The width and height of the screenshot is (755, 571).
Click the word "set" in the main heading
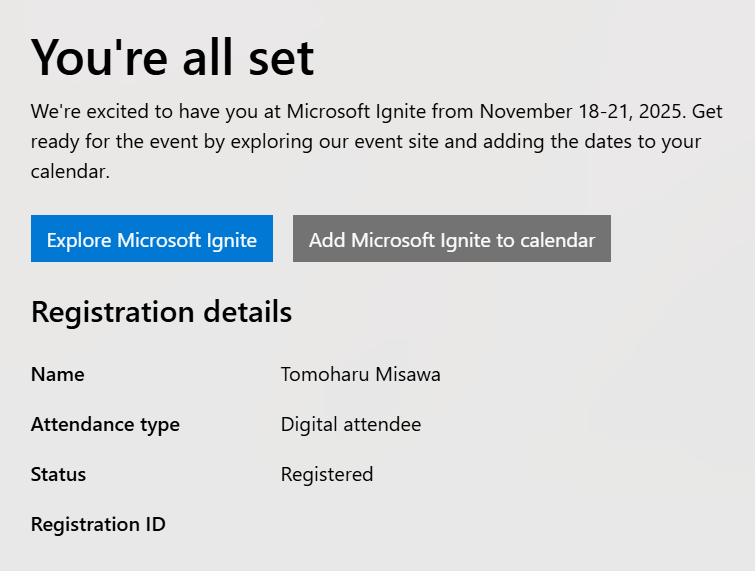(282, 59)
